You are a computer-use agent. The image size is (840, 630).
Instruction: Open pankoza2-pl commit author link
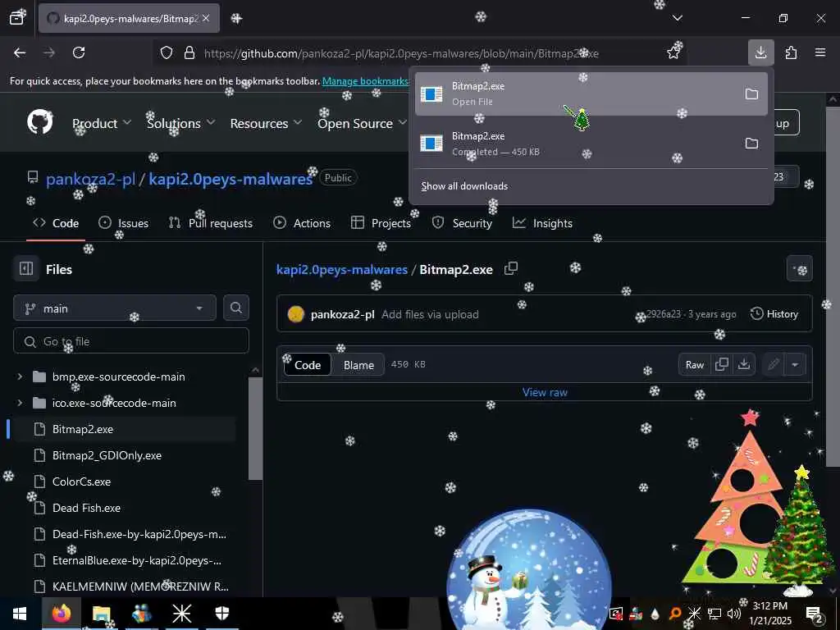tap(342, 314)
